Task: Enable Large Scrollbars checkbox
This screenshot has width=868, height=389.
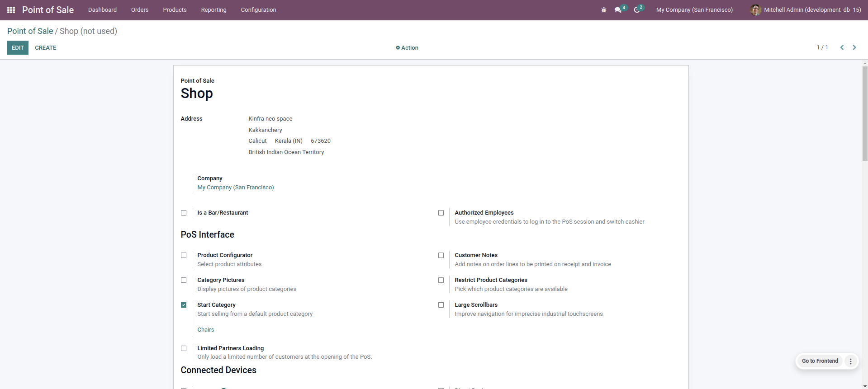Action: coord(441,305)
